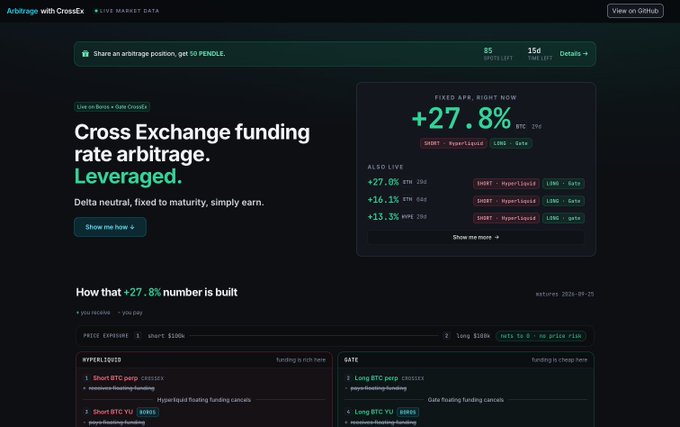Select the +16.1% ETH row
The image size is (680, 427).
(x=476, y=200)
